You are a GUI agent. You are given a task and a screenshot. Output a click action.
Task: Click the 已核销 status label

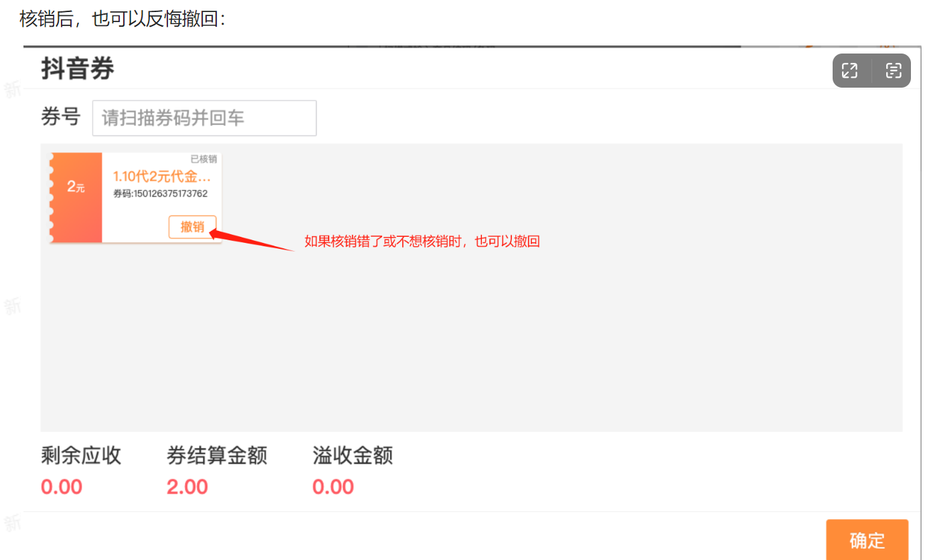(x=203, y=159)
